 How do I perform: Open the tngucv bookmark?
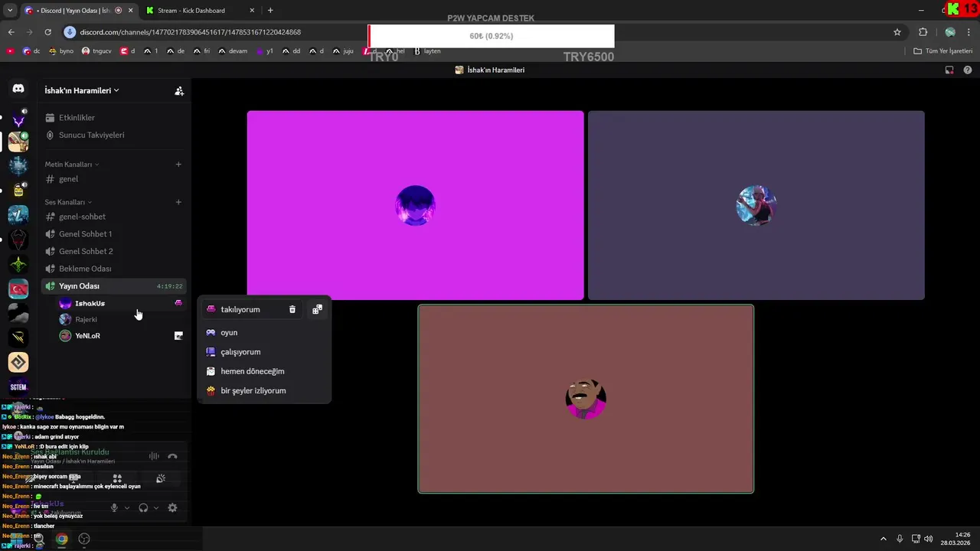pos(96,51)
